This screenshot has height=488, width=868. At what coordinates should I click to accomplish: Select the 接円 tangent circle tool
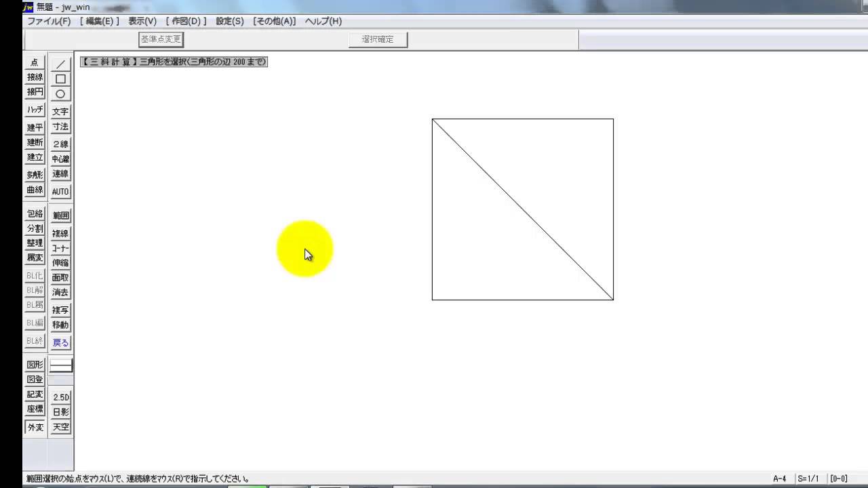pos(35,91)
